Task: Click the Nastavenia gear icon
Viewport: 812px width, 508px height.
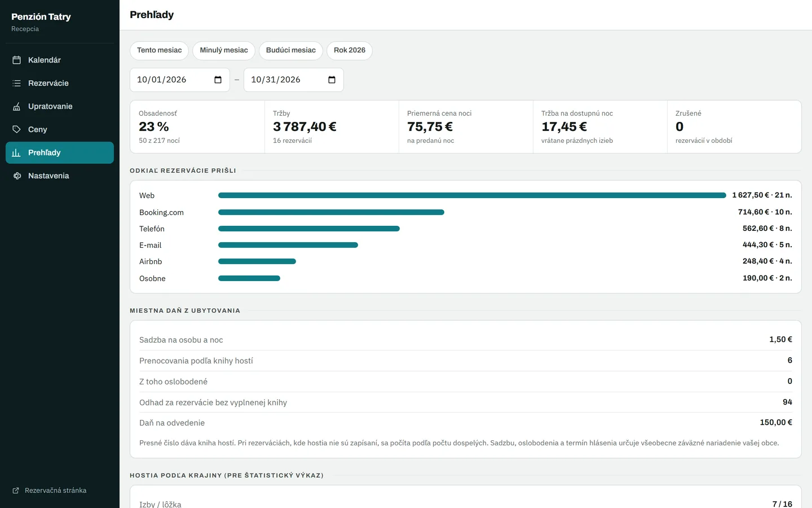Action: click(x=17, y=176)
